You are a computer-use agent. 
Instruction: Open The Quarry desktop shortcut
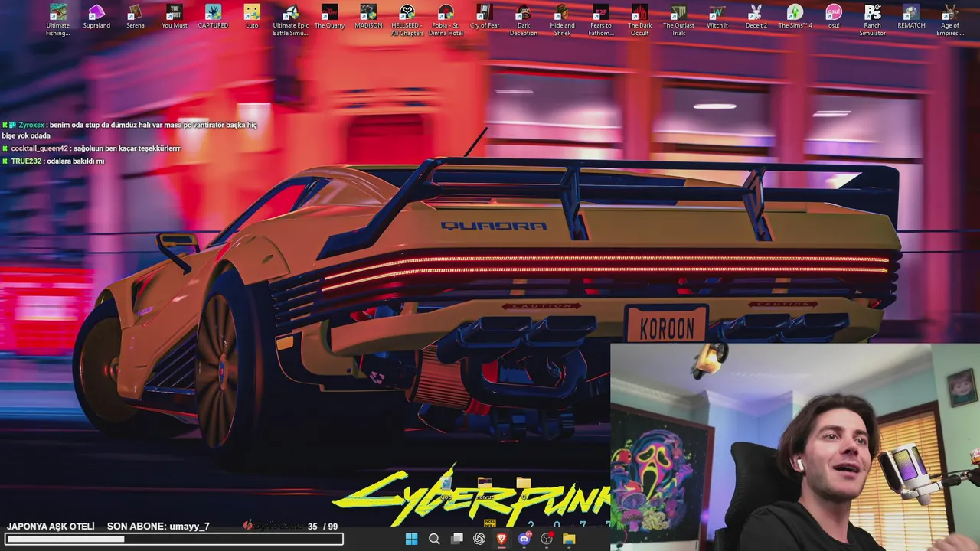coord(329,17)
